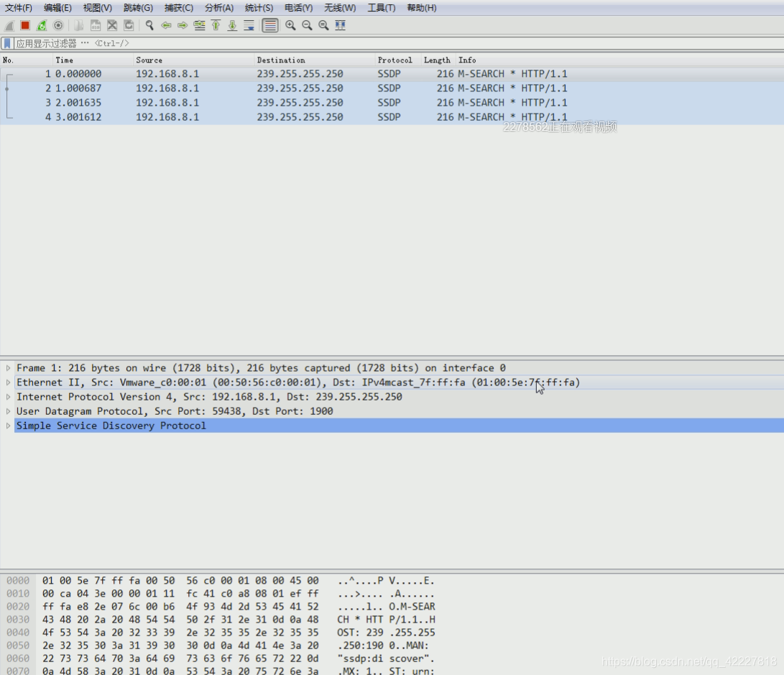Reset packet text to normal size

323,25
